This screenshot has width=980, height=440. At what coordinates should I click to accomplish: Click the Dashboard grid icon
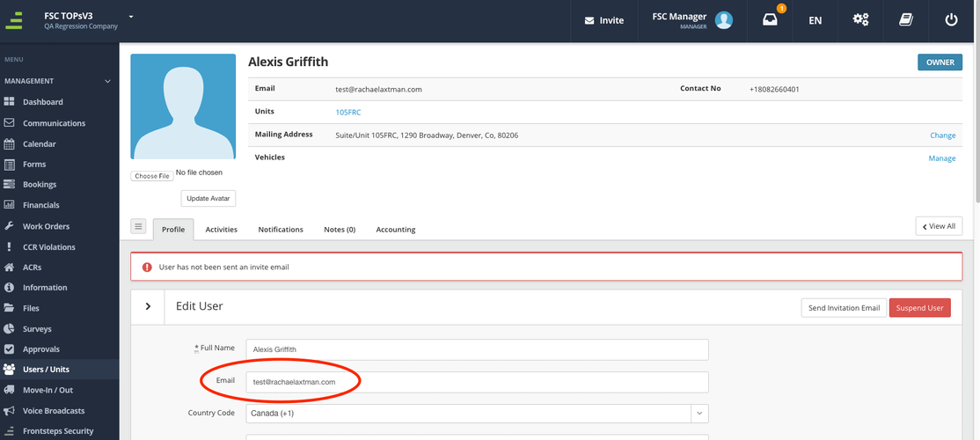click(10, 102)
